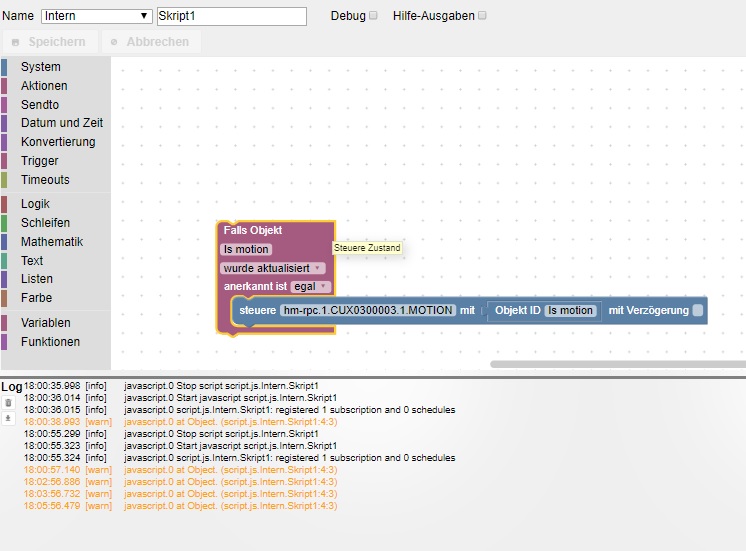Open the Text block category
The width and height of the screenshot is (746, 551).
[56, 261]
